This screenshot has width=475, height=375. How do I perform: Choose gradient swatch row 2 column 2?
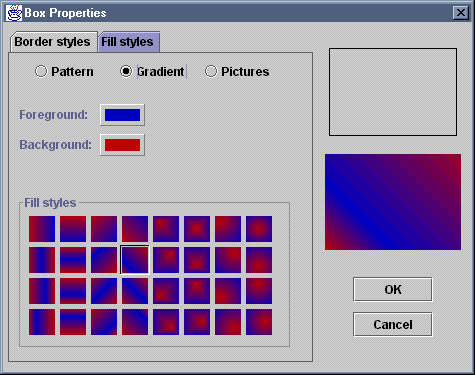73,260
